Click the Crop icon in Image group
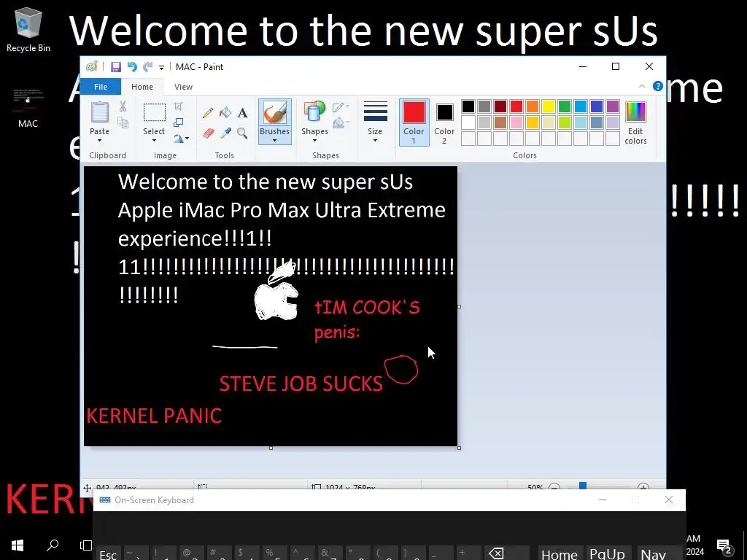The image size is (747, 560). pyautogui.click(x=178, y=106)
